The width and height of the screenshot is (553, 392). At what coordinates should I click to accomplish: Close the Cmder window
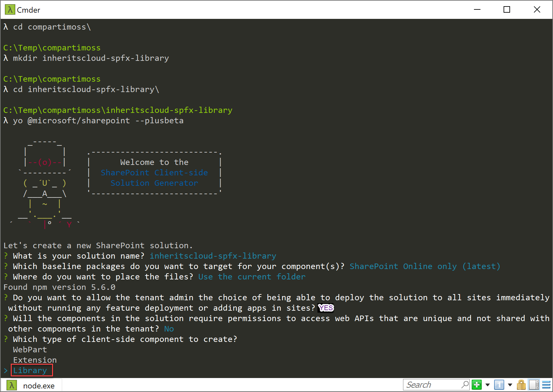coord(537,10)
